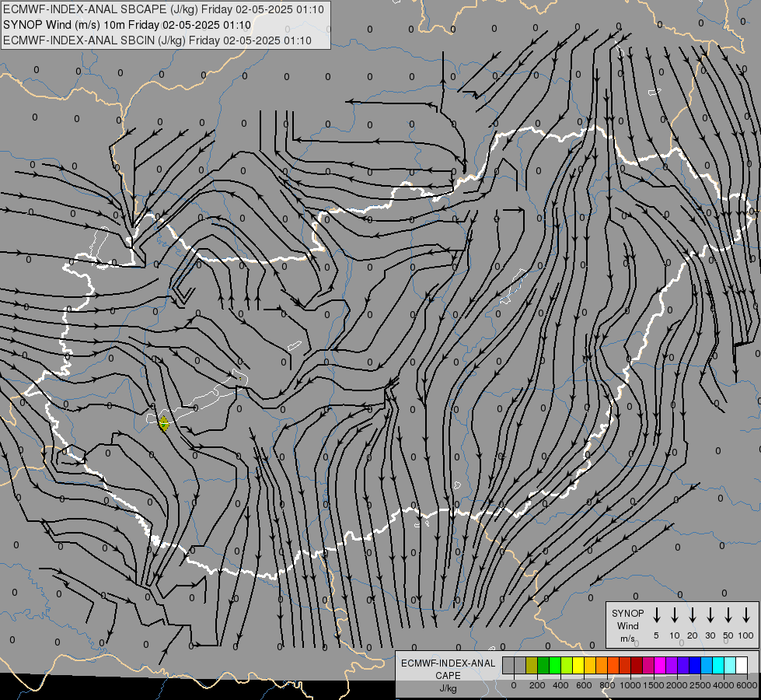The height and width of the screenshot is (700, 761).
Task: Click the '1500' tick label on CAPE scale
Action: (654, 685)
